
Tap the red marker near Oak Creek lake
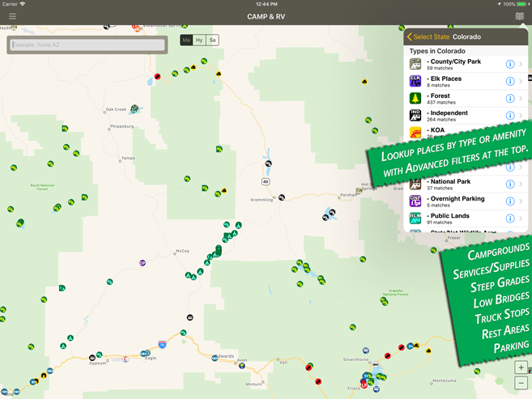tap(157, 76)
